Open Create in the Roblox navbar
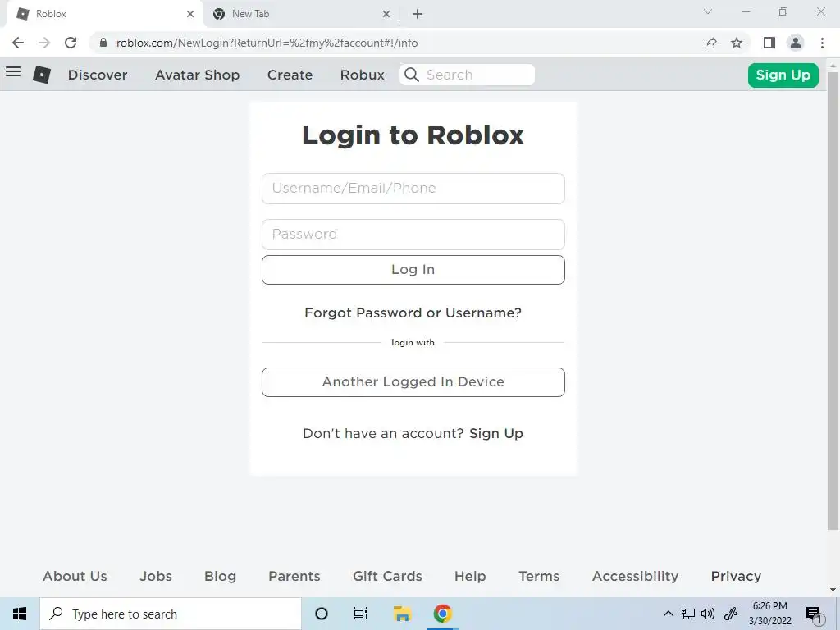Viewport: 840px width, 630px height. click(x=290, y=75)
